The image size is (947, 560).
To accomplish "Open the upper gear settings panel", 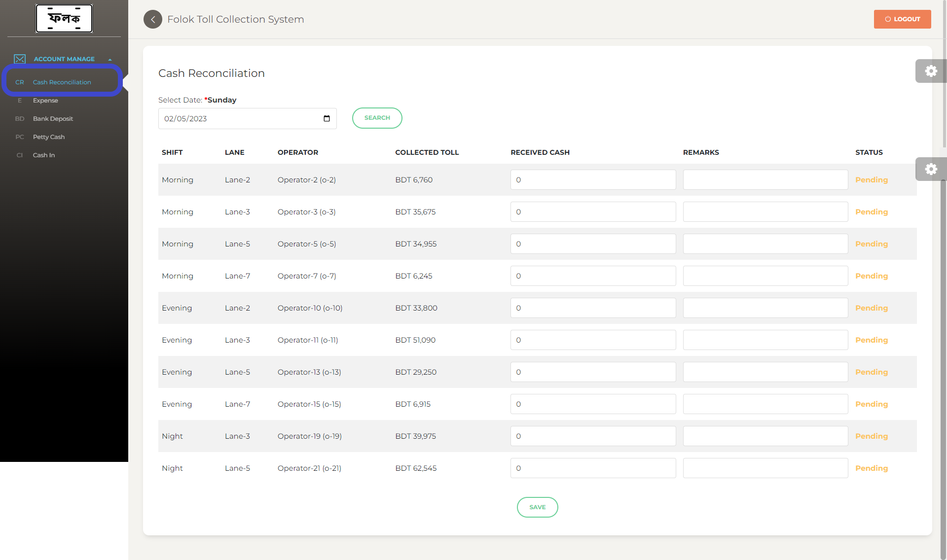I will pyautogui.click(x=931, y=71).
